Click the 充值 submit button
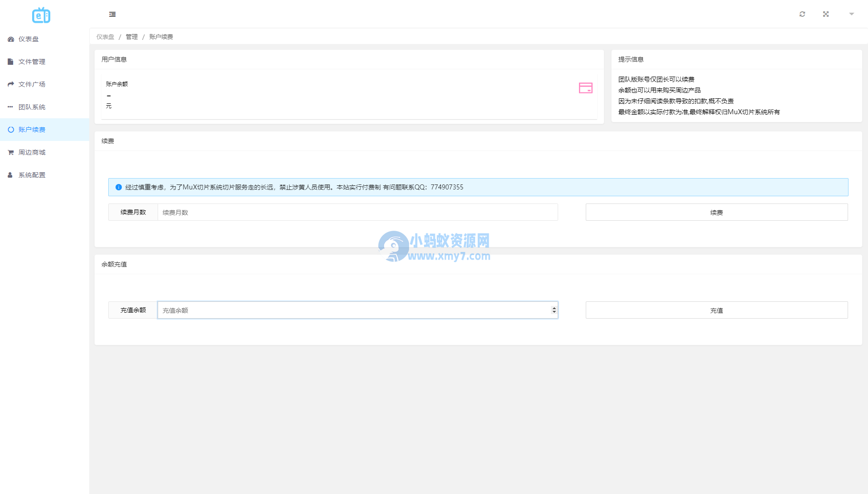Screen dimensions: 868x494 click(x=717, y=310)
